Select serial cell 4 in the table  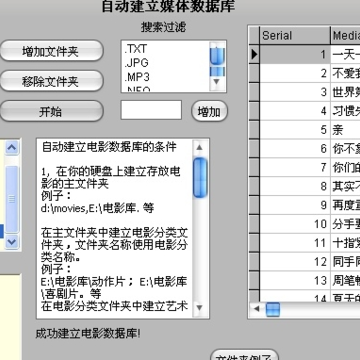[x=295, y=111]
